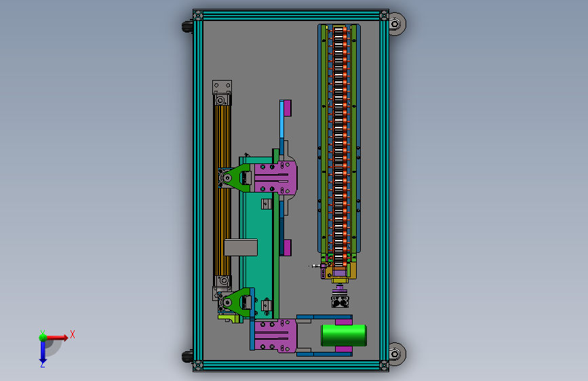
Task: Select the gray rectangular block on the teal plate
Action: (241, 248)
